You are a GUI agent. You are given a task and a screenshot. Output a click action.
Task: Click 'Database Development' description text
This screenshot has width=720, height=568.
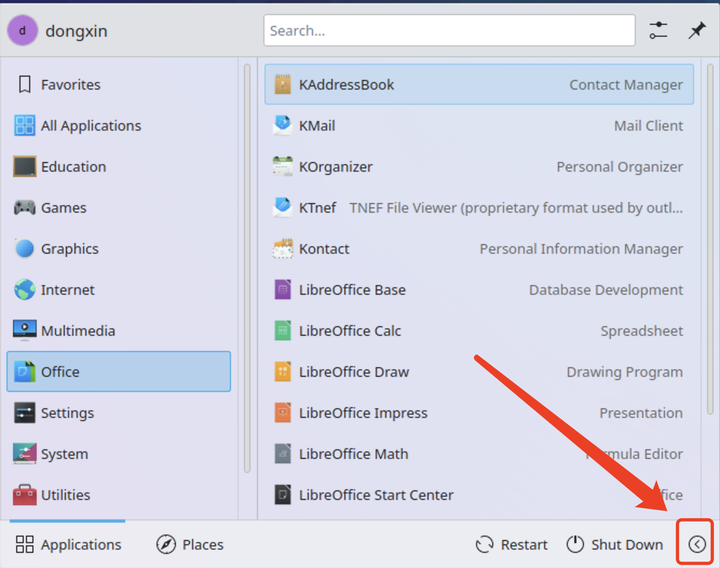pyautogui.click(x=606, y=290)
